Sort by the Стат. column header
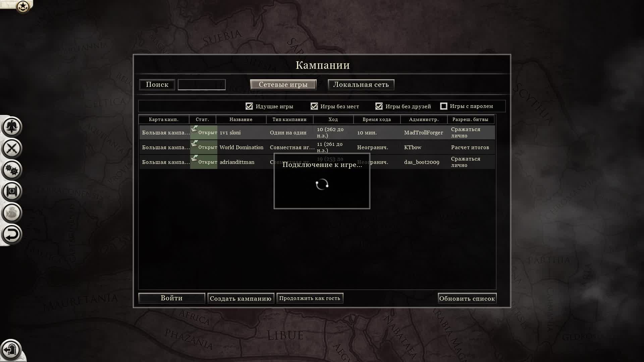This screenshot has width=644, height=362. [x=202, y=119]
